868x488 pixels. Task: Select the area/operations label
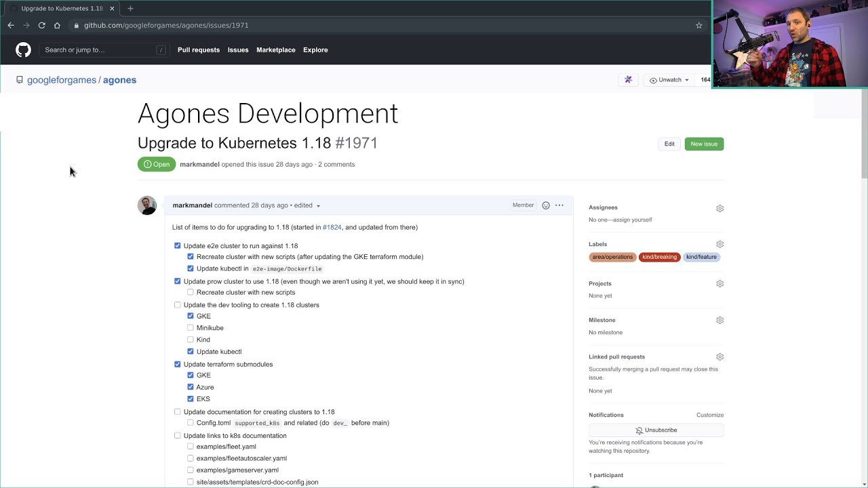[x=612, y=257]
